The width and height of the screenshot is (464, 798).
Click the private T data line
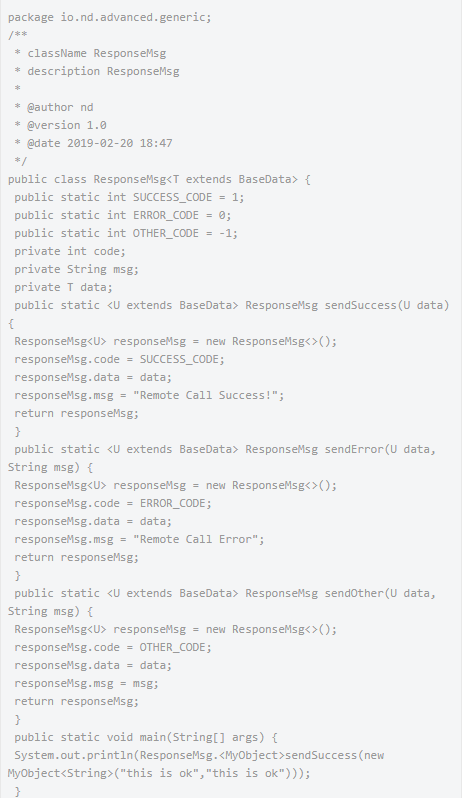click(x=64, y=288)
